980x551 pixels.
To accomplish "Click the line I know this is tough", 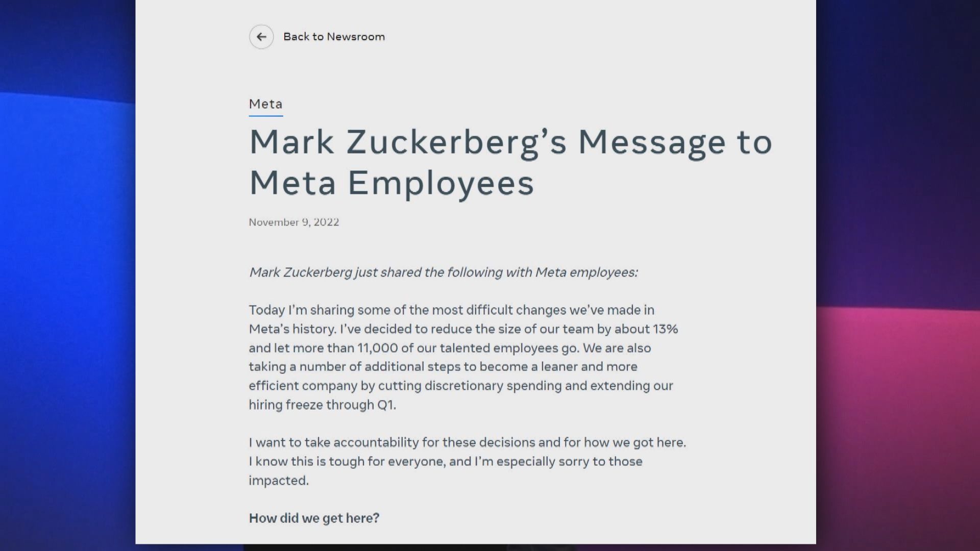I will [x=445, y=462].
